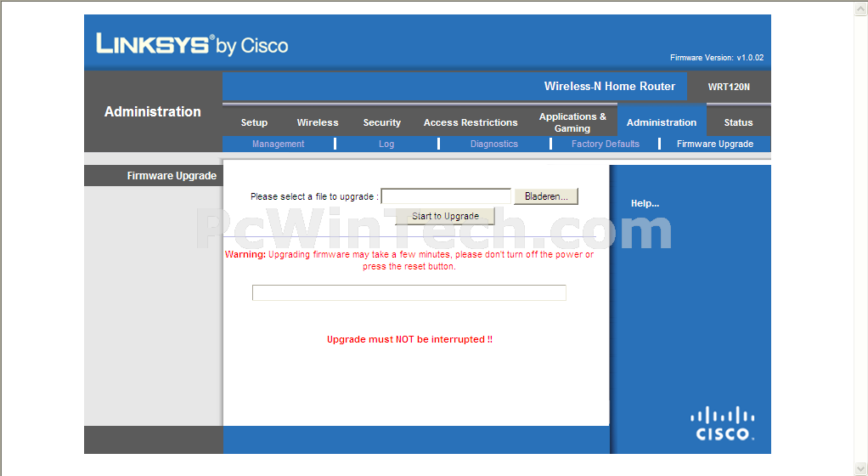Click the Firmware Upgrade section heading

pos(172,176)
